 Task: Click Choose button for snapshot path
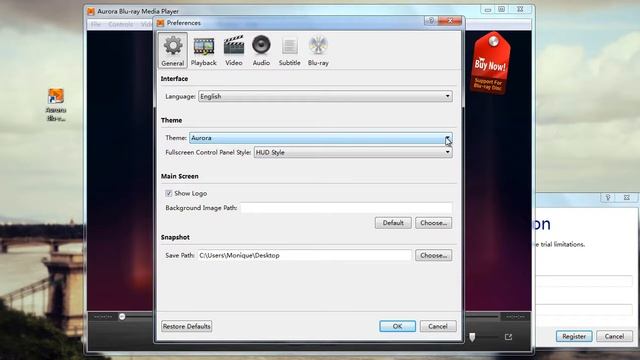tap(433, 255)
